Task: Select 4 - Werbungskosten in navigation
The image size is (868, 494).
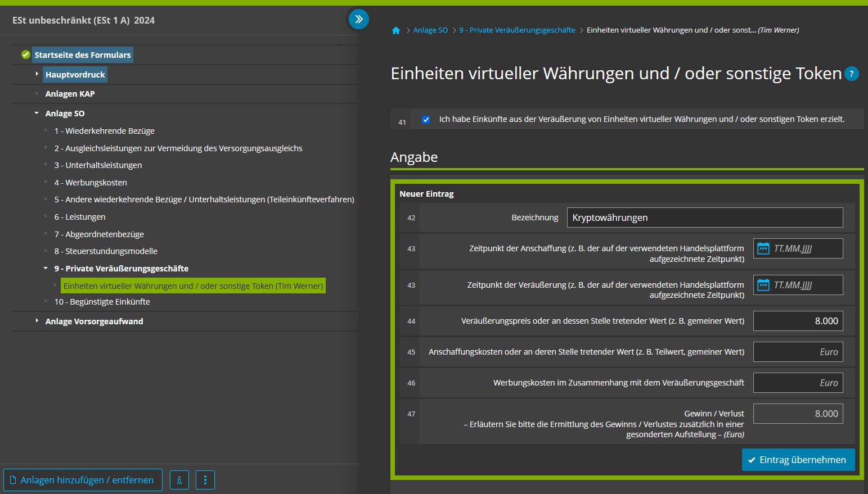Action: tap(91, 183)
